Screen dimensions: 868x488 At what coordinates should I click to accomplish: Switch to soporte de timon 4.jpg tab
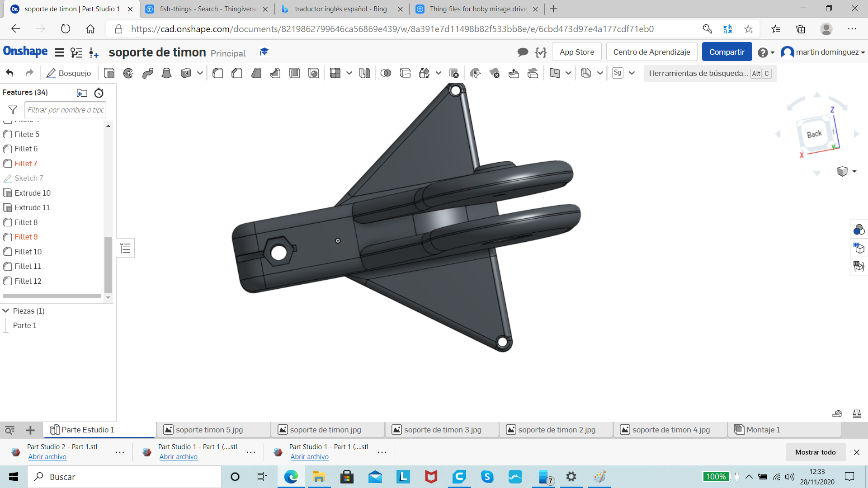(670, 430)
